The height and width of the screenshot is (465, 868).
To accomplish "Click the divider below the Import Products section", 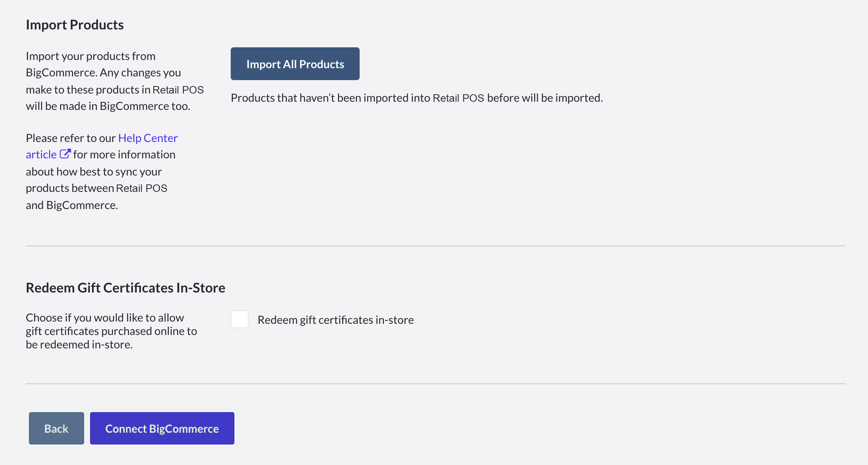I will (x=435, y=246).
